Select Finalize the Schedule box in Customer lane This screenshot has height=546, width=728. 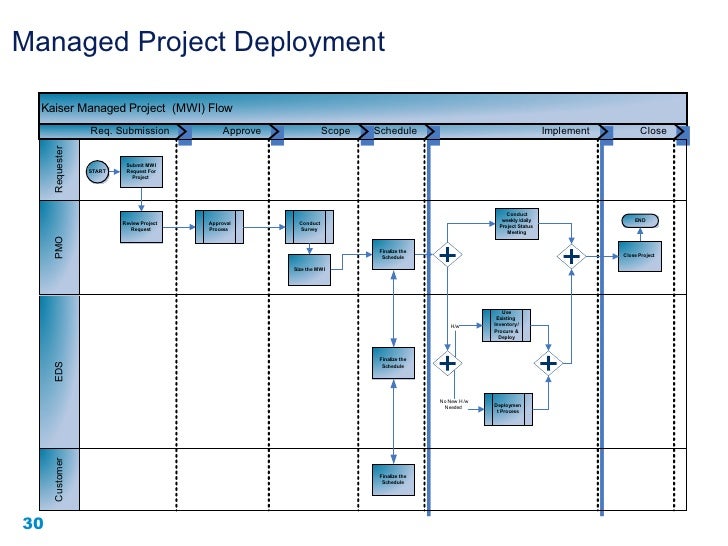click(x=393, y=480)
